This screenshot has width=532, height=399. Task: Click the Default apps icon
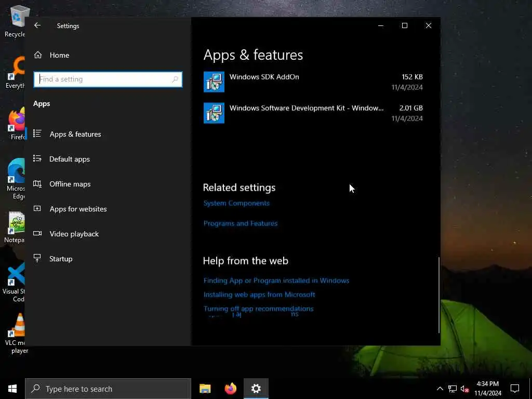pos(37,158)
